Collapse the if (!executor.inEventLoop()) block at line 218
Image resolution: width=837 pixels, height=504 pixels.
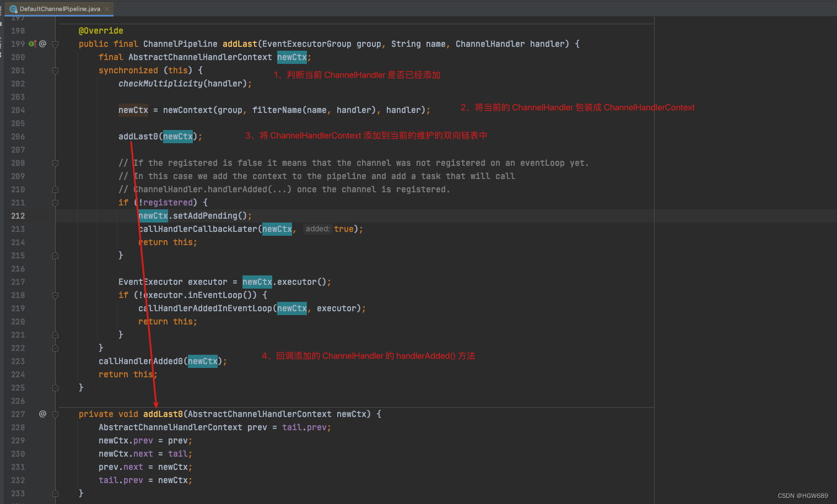tap(55, 295)
